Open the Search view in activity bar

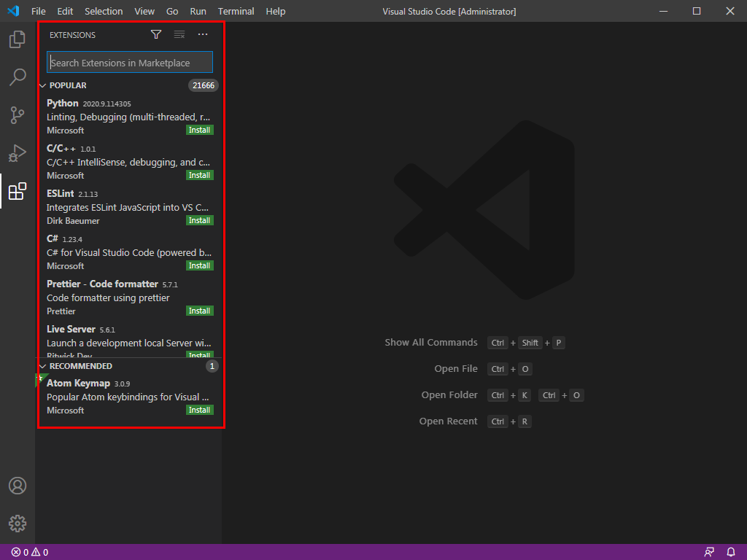tap(18, 77)
